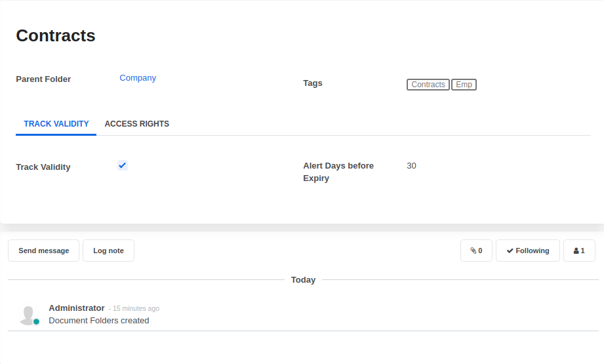This screenshot has width=604, height=364.
Task: Click the Following button
Action: 528,251
